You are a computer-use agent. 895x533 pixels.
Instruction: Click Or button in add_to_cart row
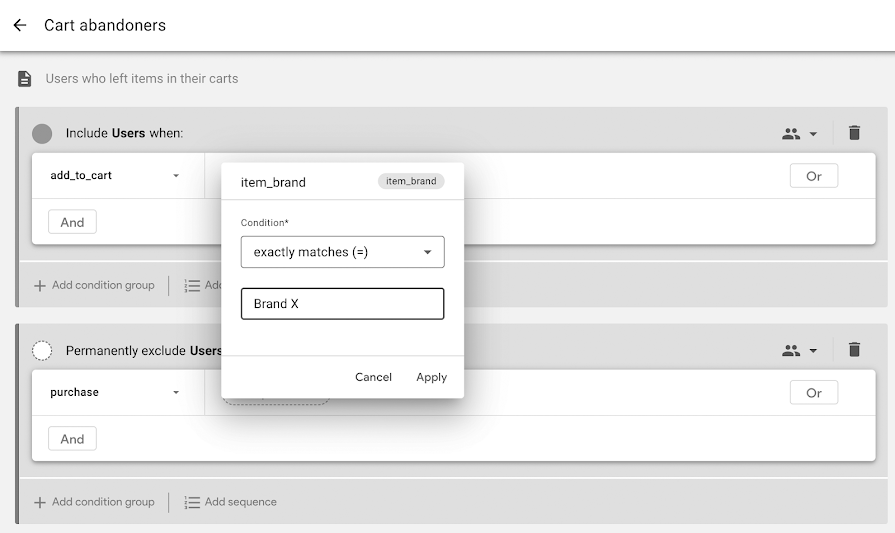coord(814,176)
